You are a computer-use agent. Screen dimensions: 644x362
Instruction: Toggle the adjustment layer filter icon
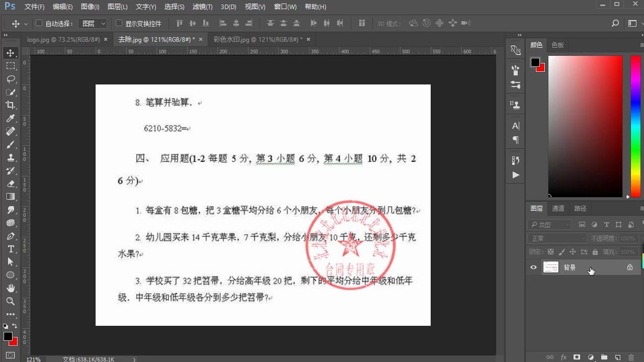tap(594, 225)
